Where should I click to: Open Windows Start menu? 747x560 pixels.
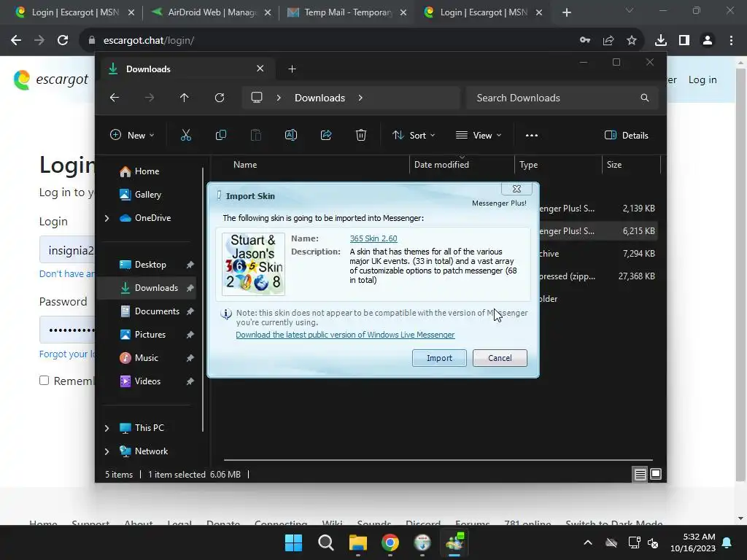293,542
